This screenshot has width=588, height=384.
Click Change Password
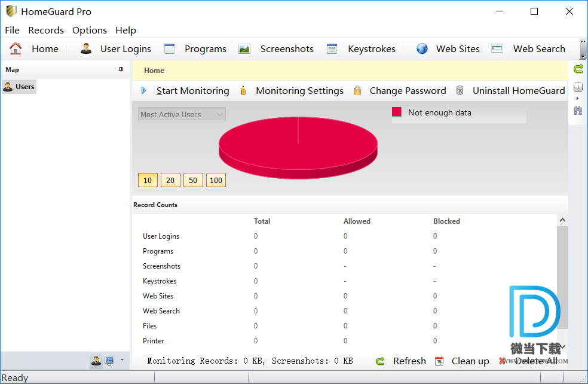[408, 91]
